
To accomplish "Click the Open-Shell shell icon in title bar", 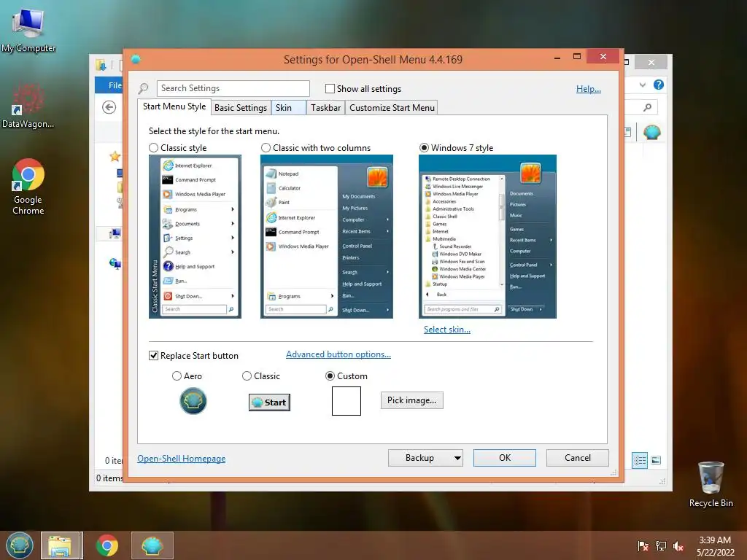I will pos(136,59).
